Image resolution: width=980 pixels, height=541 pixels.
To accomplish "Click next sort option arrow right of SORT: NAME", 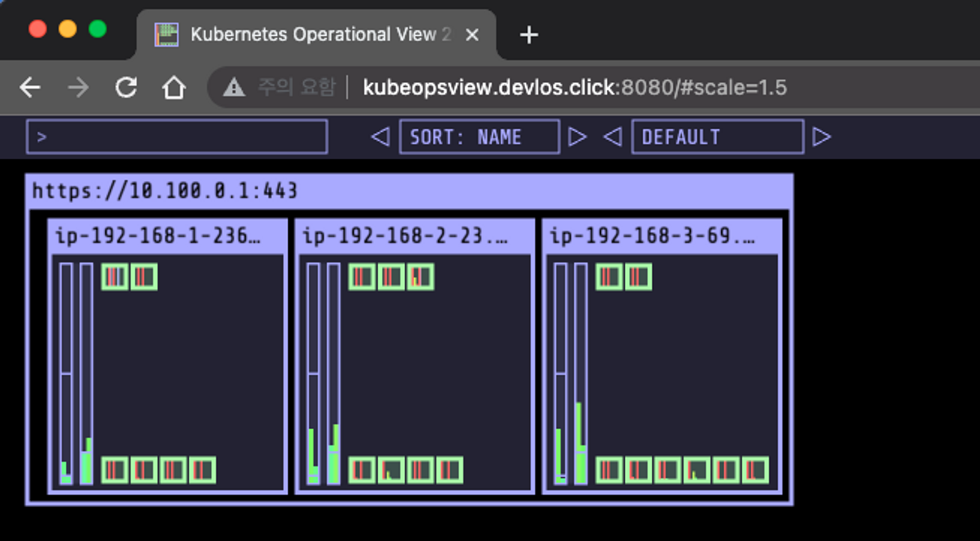I will pos(577,137).
